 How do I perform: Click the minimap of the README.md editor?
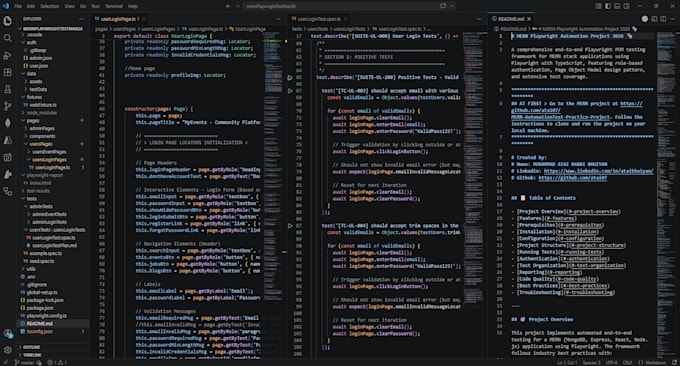665,195
